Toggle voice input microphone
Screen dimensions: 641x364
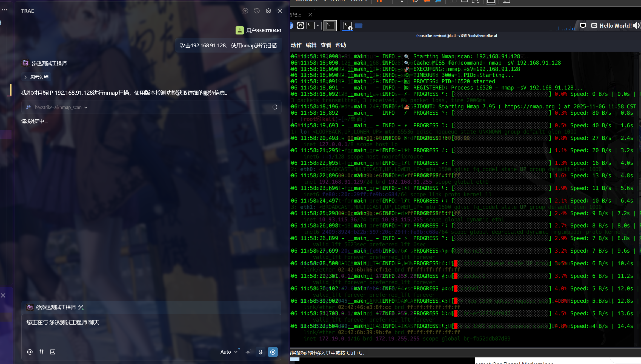(261, 352)
